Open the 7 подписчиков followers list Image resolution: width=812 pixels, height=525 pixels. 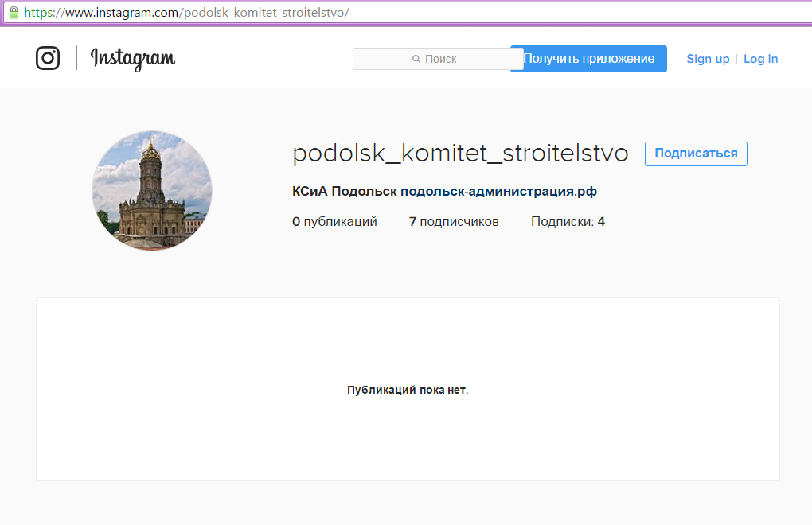[x=454, y=221]
